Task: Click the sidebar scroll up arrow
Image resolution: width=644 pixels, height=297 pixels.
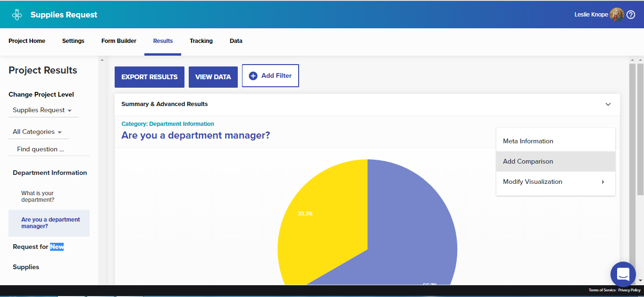Action: [x=101, y=60]
